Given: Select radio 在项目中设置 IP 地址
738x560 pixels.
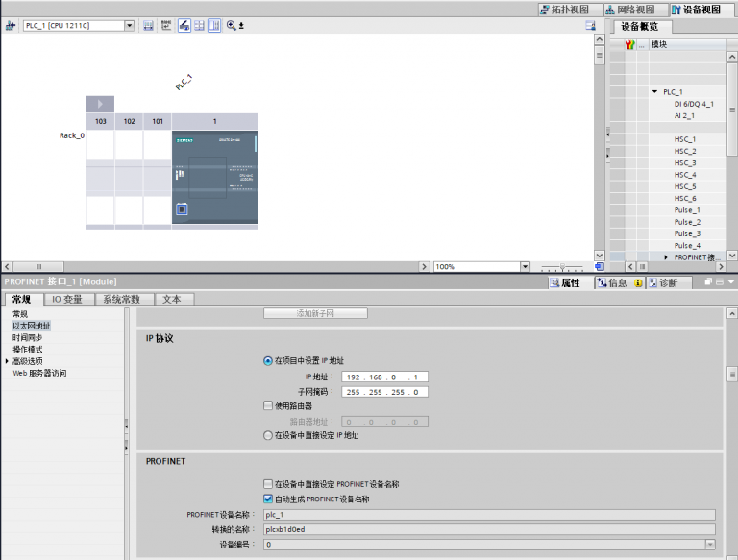Looking at the screenshot, I should 268,361.
